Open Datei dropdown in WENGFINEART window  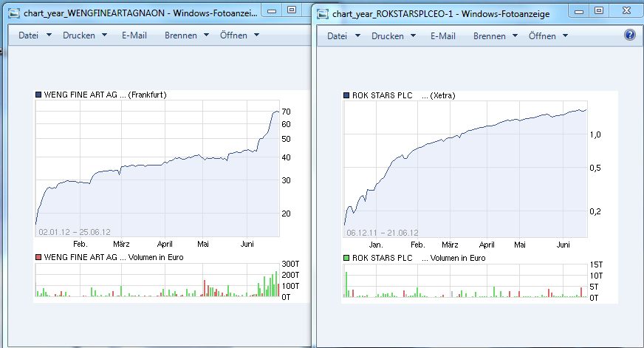point(35,35)
